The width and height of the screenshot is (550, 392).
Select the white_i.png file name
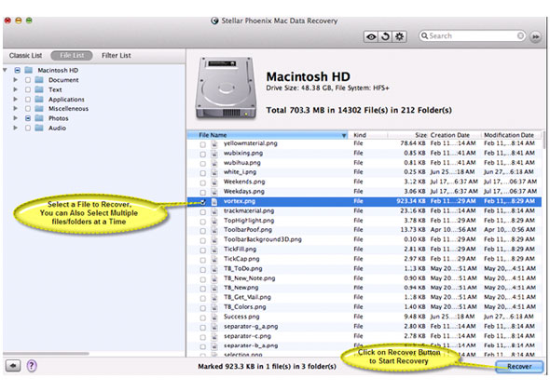tap(240, 172)
